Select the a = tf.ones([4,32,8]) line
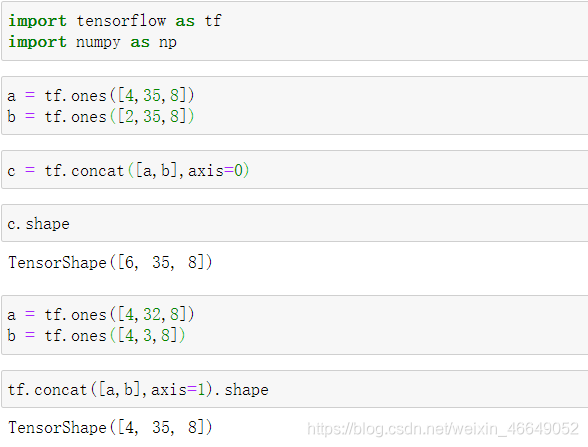Viewport: 588px width, 447px height. (100, 314)
